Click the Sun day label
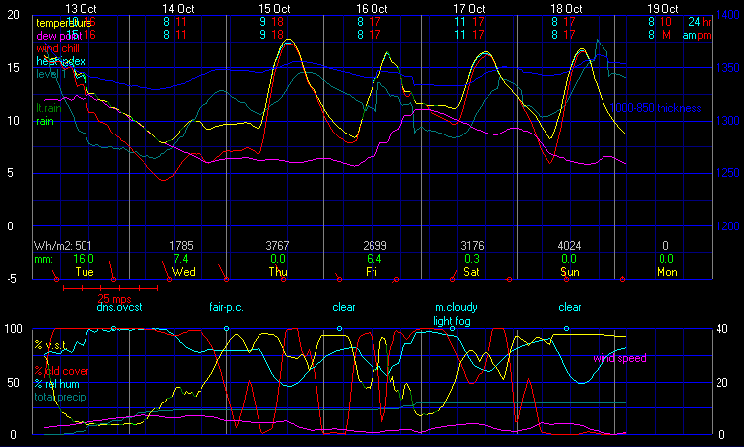Screen dimensions: 744x447 click(569, 272)
